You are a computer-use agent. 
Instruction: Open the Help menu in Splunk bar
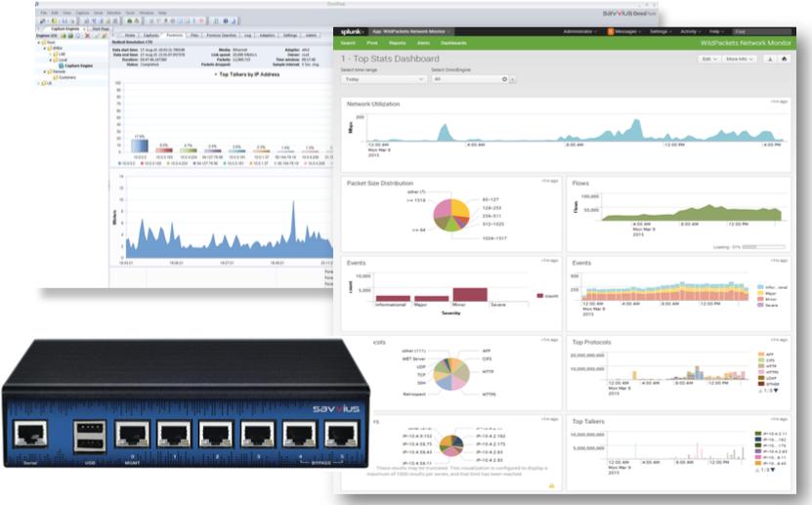(716, 31)
